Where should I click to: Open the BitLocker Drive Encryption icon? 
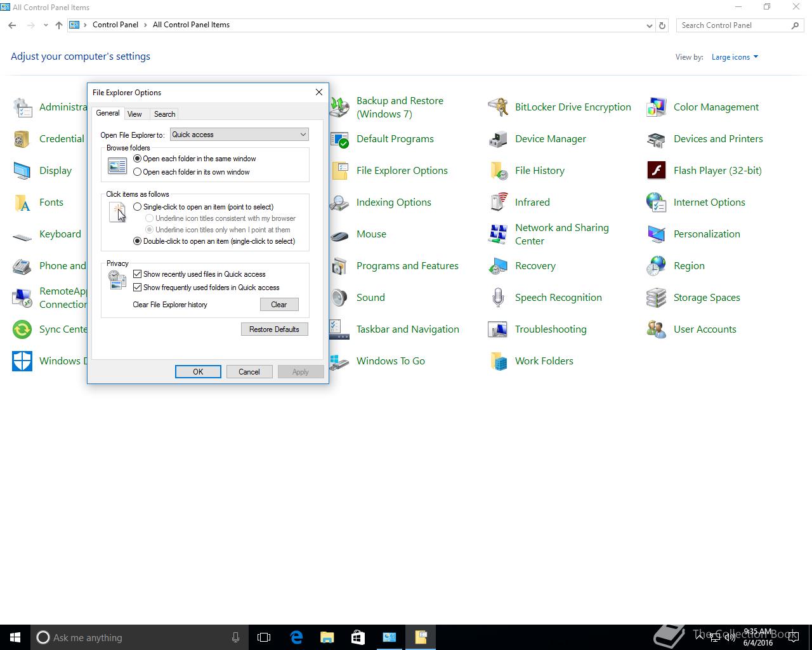498,107
